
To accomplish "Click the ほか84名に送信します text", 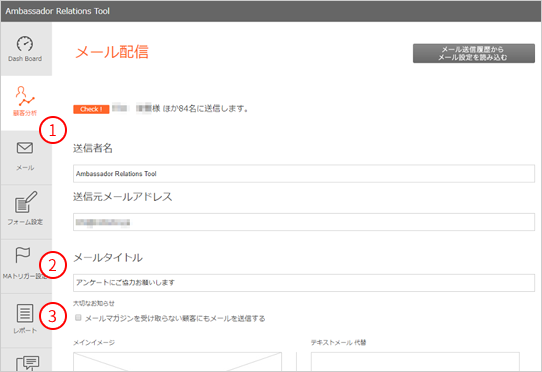I will coord(205,109).
